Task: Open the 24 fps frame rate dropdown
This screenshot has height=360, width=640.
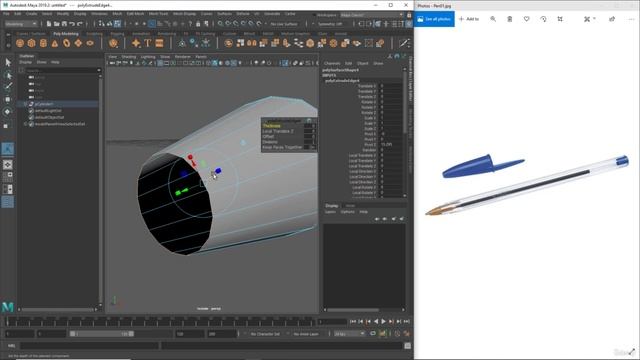Action: pos(349,334)
